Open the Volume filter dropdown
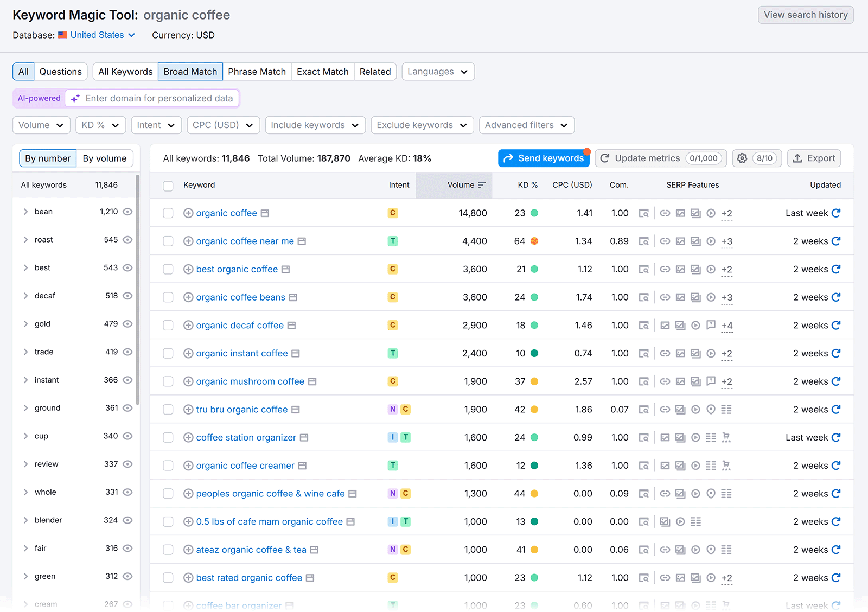The height and width of the screenshot is (612, 868). [x=41, y=125]
